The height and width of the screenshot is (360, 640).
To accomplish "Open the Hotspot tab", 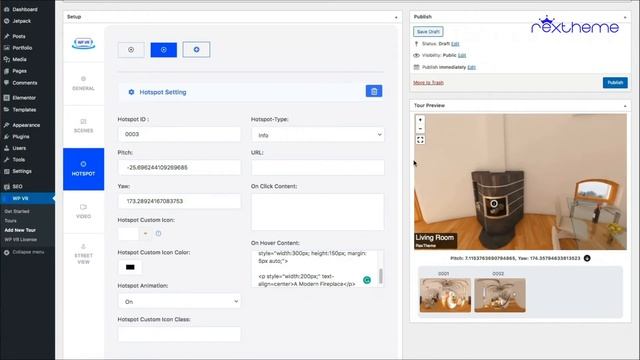I will pyautogui.click(x=84, y=169).
